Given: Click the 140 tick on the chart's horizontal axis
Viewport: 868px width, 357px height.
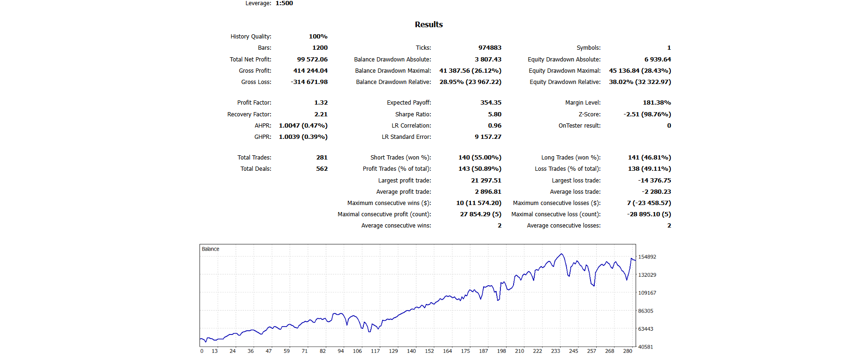Looking at the screenshot, I should [x=411, y=351].
